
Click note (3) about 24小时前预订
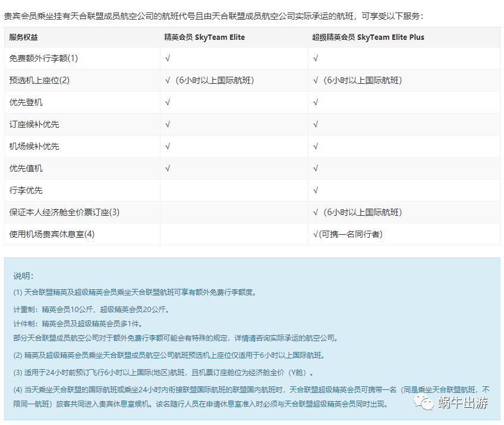coord(163,373)
